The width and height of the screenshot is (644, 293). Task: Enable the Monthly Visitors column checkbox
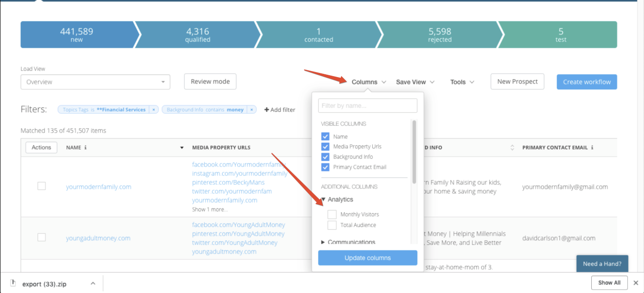332,214
